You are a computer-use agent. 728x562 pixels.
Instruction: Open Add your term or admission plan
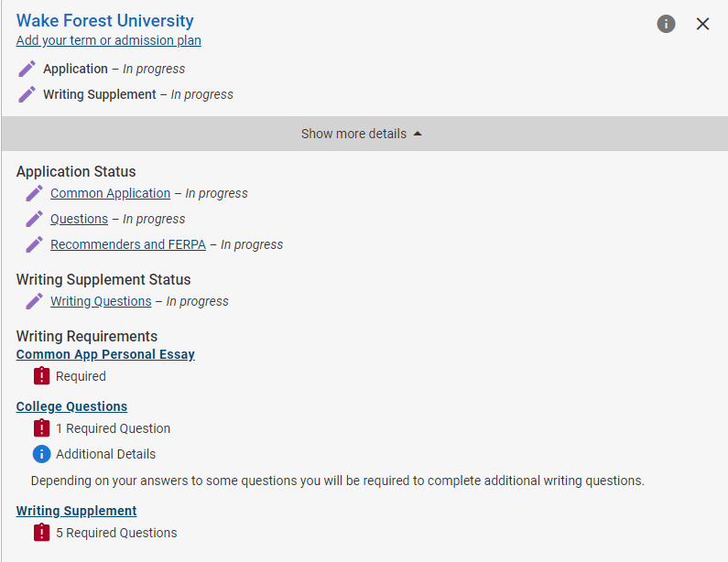click(x=109, y=40)
